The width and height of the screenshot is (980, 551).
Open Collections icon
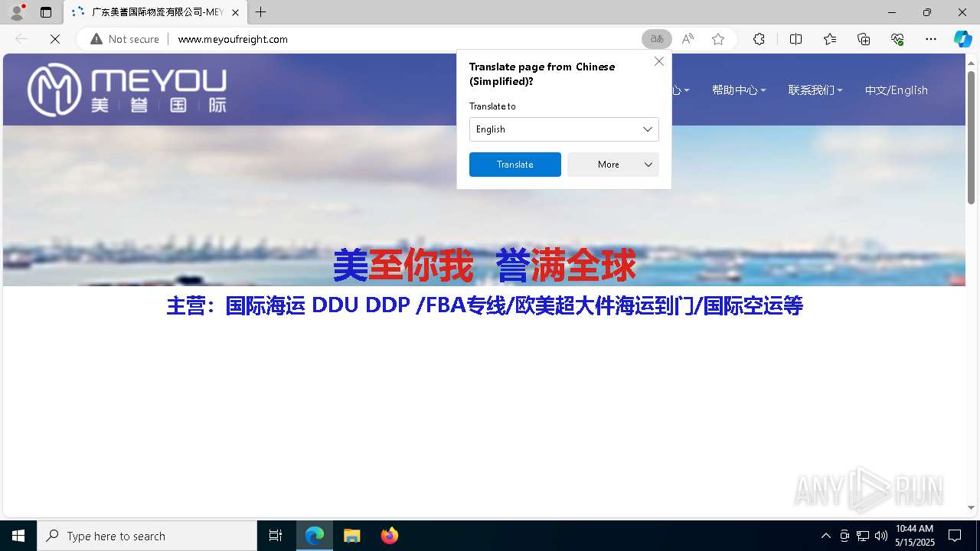tap(864, 39)
